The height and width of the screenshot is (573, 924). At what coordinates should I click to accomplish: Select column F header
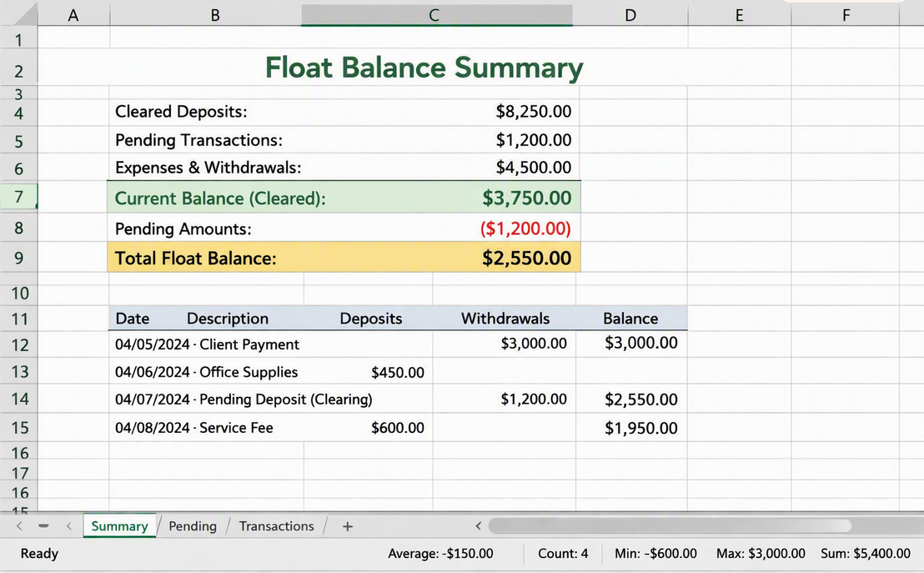846,15
